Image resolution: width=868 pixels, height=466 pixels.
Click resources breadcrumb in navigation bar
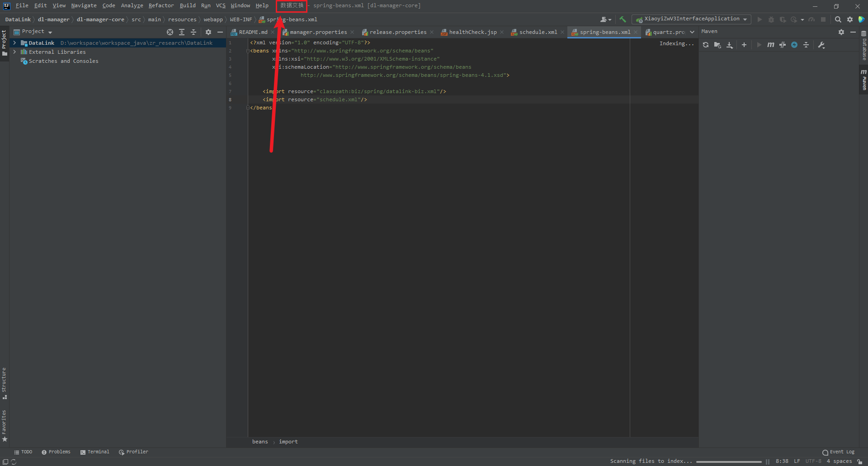(182, 19)
